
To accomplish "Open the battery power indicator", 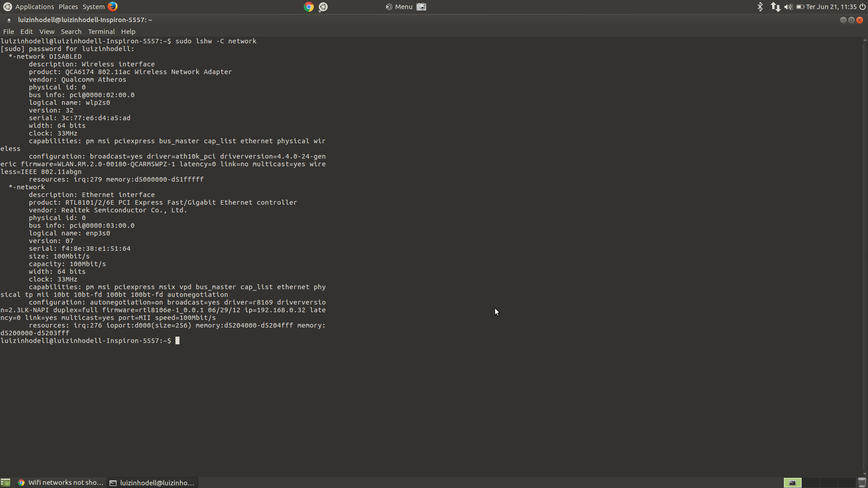I will point(800,7).
